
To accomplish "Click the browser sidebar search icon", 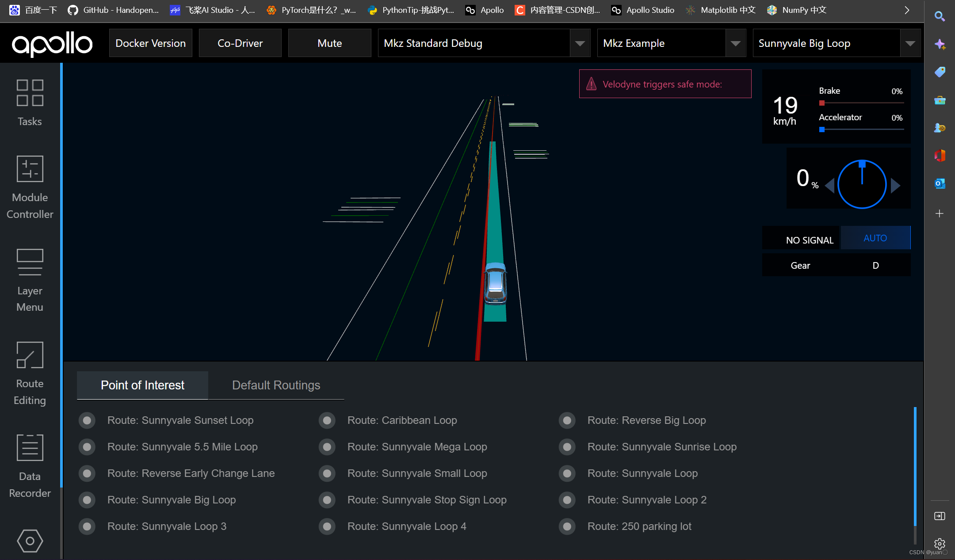I will click(940, 16).
